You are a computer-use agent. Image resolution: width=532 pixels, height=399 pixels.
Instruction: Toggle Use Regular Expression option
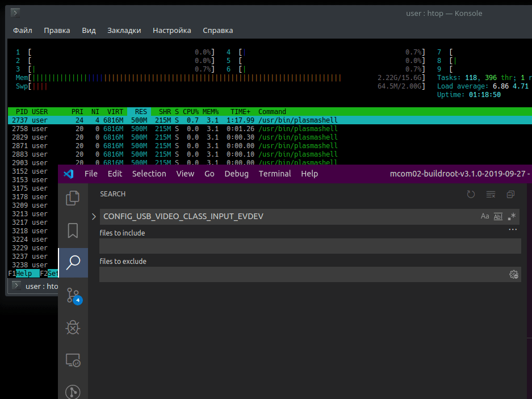[x=512, y=216]
